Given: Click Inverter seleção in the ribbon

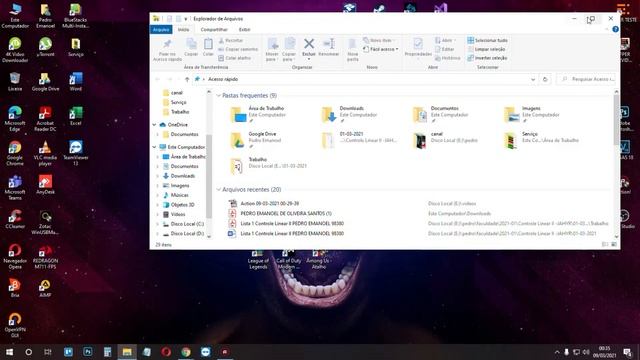Looking at the screenshot, I should click(488, 58).
